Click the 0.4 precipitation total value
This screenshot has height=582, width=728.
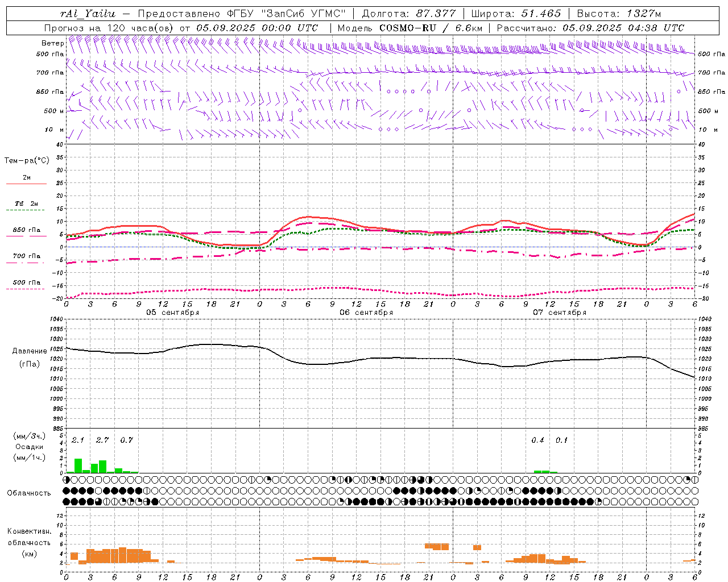(537, 440)
